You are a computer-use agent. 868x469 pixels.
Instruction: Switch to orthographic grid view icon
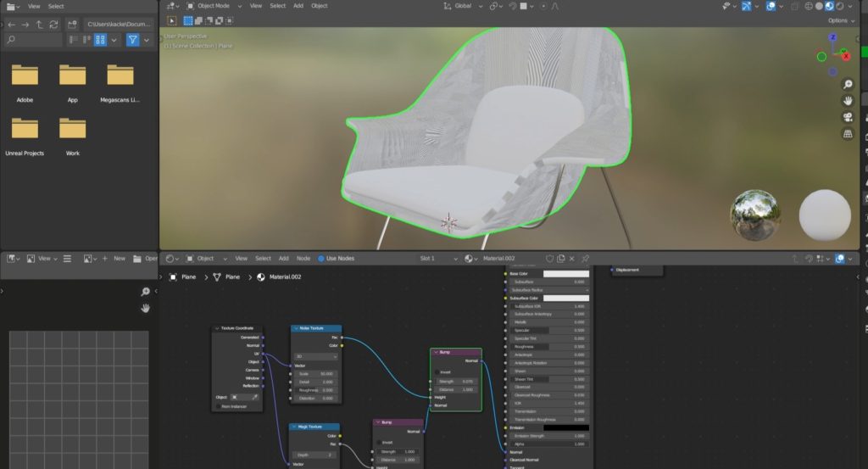pyautogui.click(x=847, y=134)
